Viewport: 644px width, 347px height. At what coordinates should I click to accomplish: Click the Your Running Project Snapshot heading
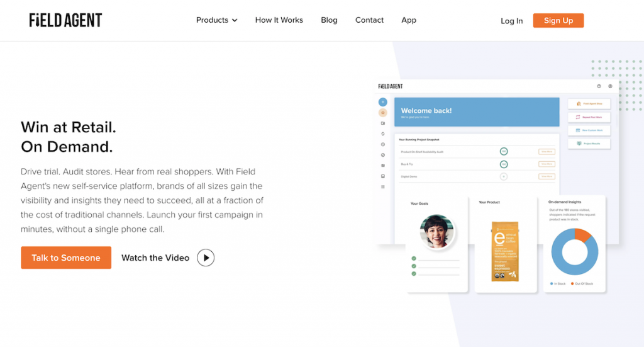[x=419, y=140]
